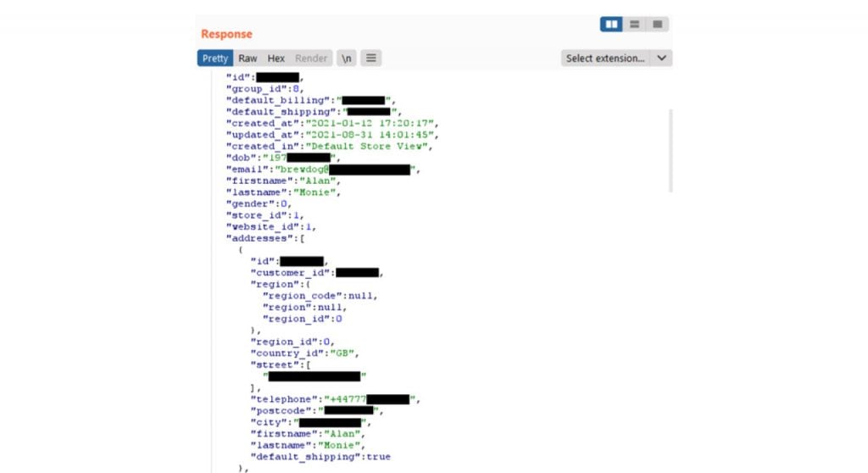Click the "telephone":"+44777 line

click(336, 399)
